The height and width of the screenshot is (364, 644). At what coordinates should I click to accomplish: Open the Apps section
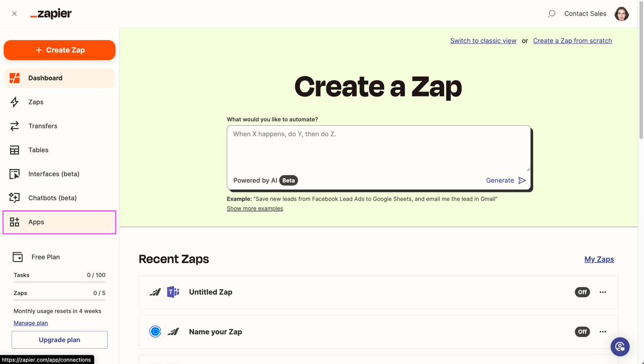pos(36,222)
